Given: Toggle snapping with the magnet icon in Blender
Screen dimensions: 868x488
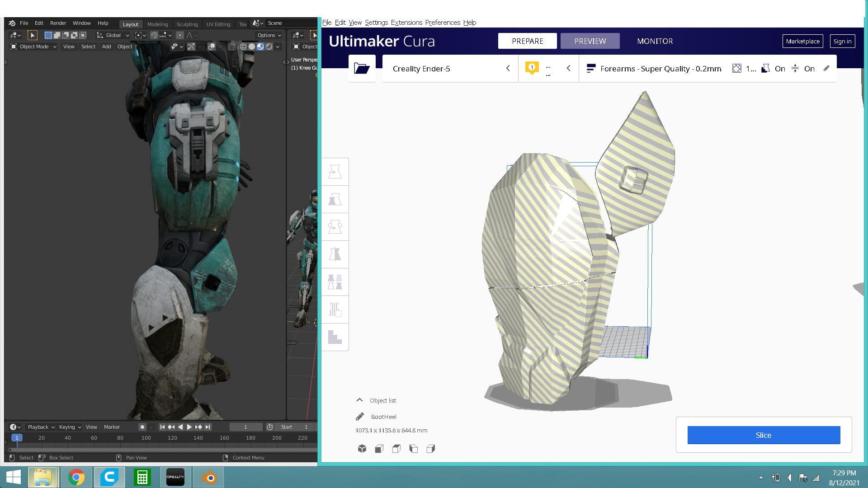Looking at the screenshot, I should pyautogui.click(x=154, y=35).
